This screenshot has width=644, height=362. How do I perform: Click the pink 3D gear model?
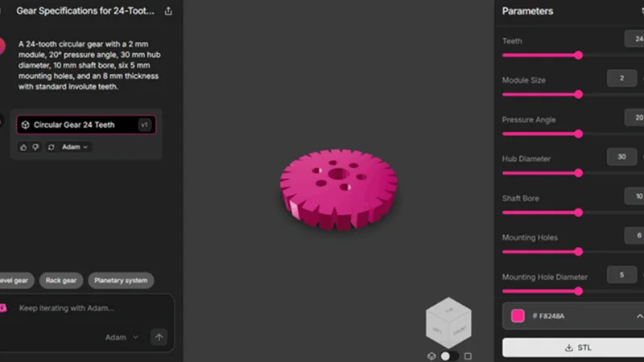point(338,189)
